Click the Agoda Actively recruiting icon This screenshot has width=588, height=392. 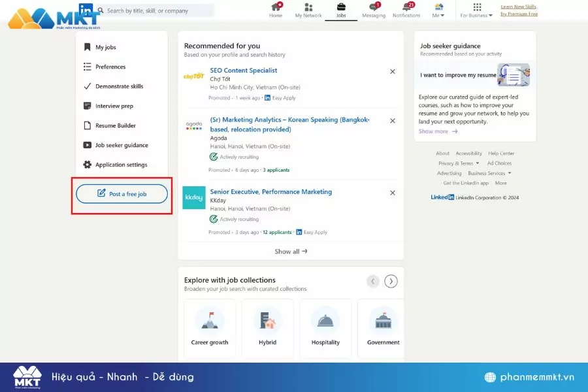coord(214,157)
